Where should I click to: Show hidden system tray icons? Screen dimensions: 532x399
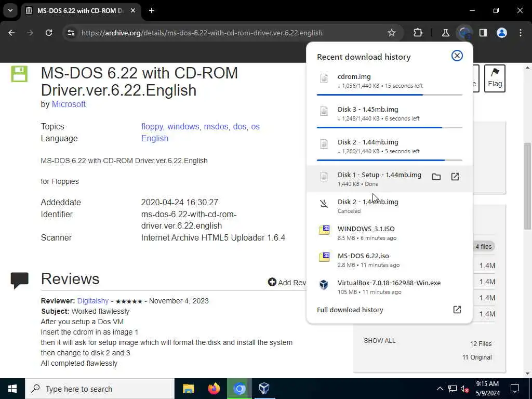pyautogui.click(x=440, y=389)
